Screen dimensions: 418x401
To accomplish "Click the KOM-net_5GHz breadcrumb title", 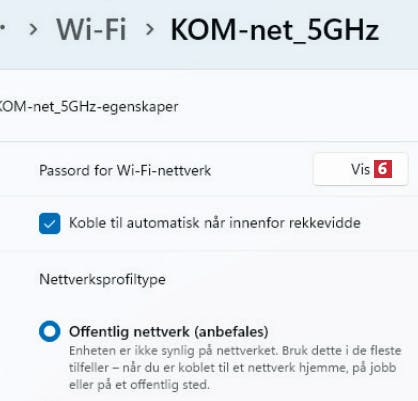I will 275,30.
